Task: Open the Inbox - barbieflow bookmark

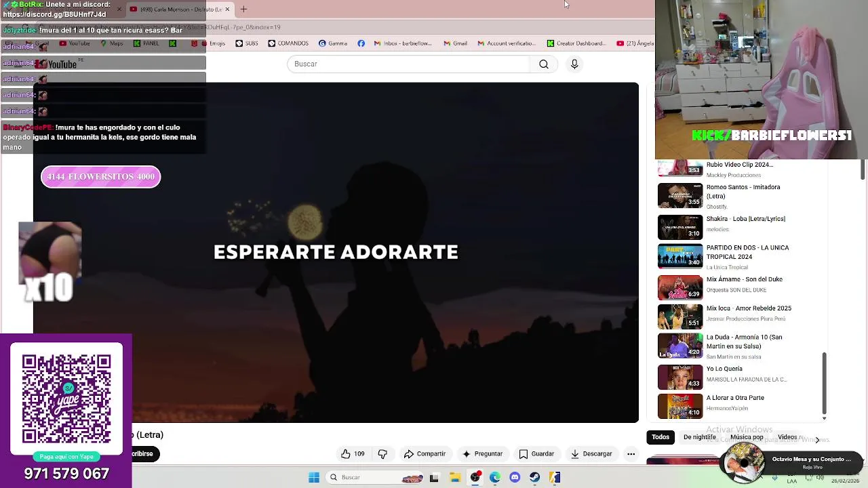Action: click(403, 43)
